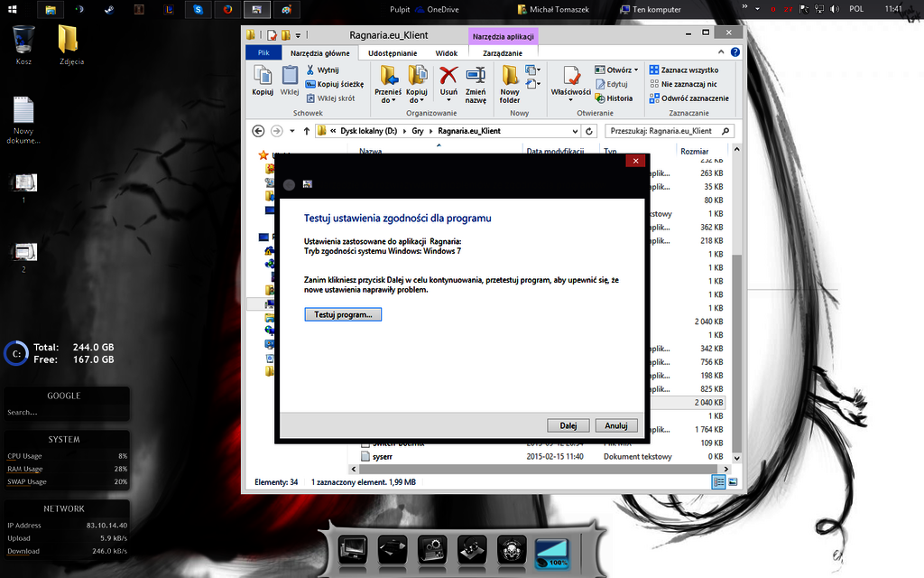Delete file with the red Usuń X
The height and width of the screenshot is (578, 924).
click(448, 78)
